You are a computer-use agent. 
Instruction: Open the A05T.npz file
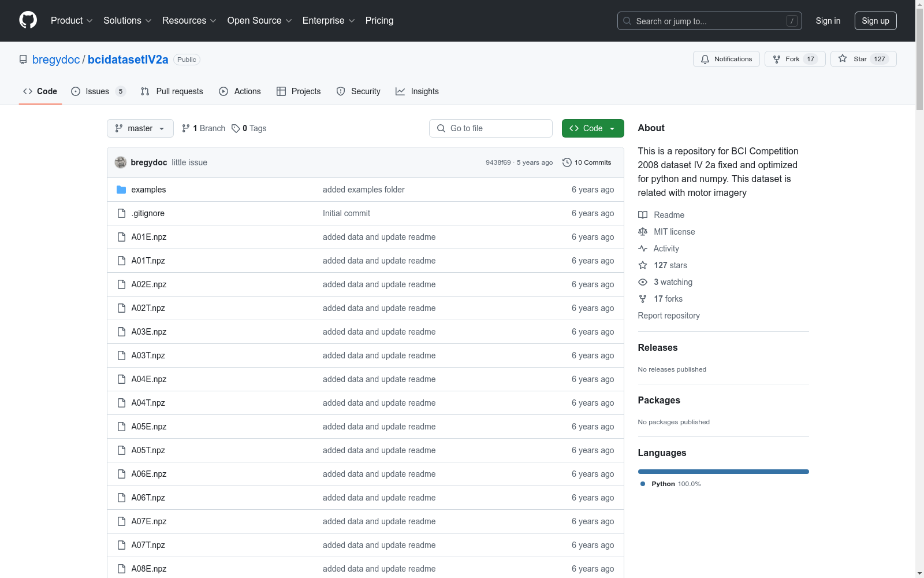[148, 450]
